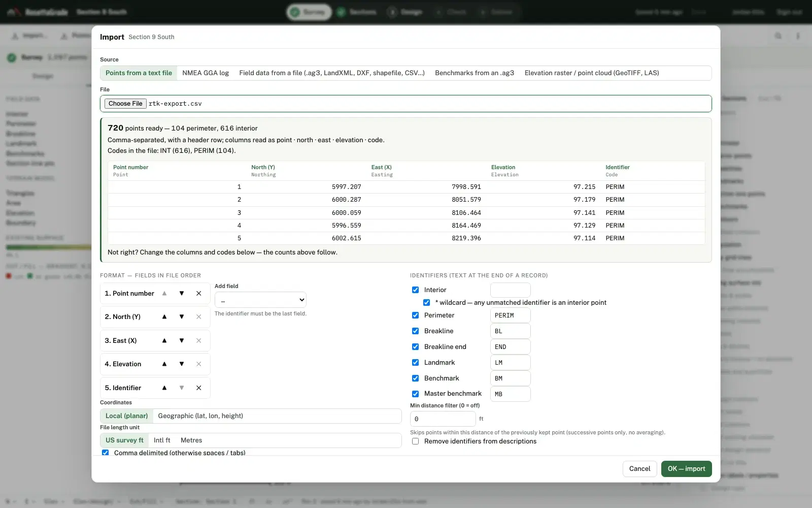Move East (X) field down
The height and width of the screenshot is (508, 812).
coord(182,341)
